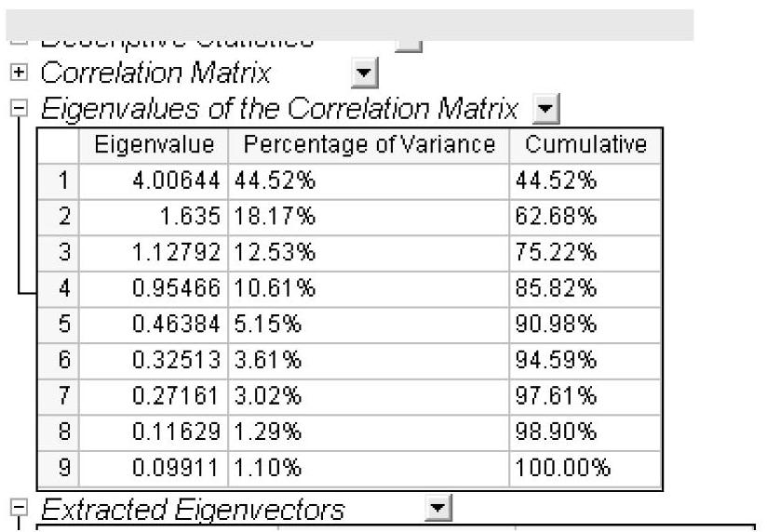This screenshot has width=767, height=532.
Task: Click the Correlation Matrix section title
Action: pos(155,73)
